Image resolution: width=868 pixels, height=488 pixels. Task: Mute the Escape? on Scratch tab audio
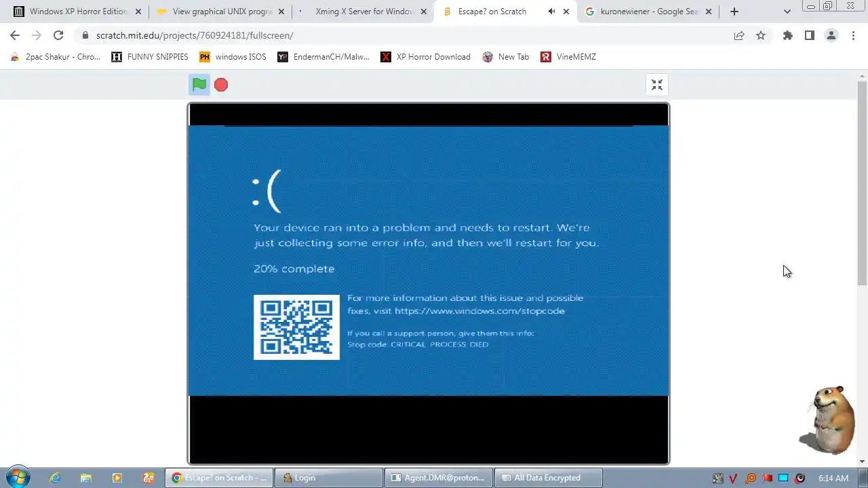coord(551,12)
